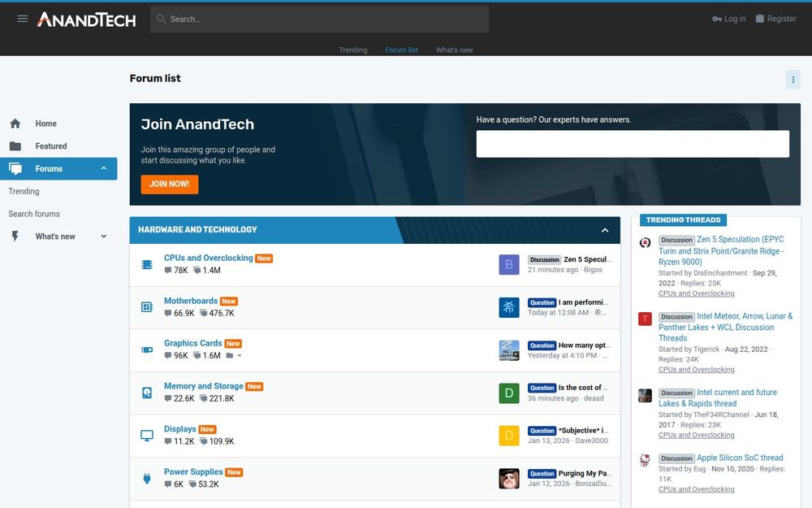
Task: Click the question input box in Join banner
Action: 633,144
